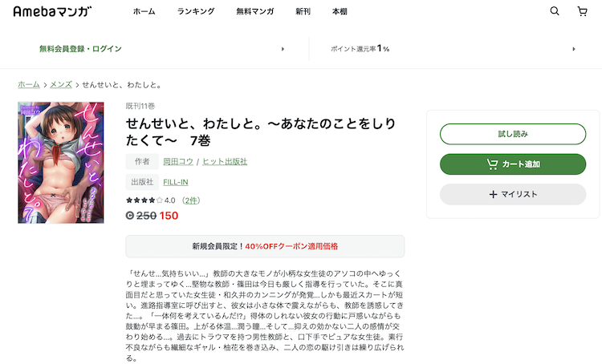Open the search magnifier icon
This screenshot has height=364, width=602.
tap(555, 11)
